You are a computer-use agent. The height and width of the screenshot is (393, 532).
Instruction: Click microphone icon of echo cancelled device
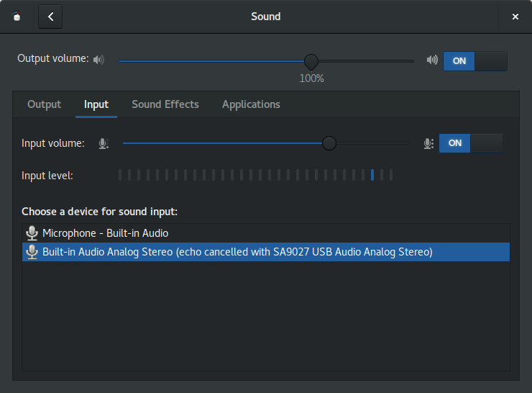[32, 252]
